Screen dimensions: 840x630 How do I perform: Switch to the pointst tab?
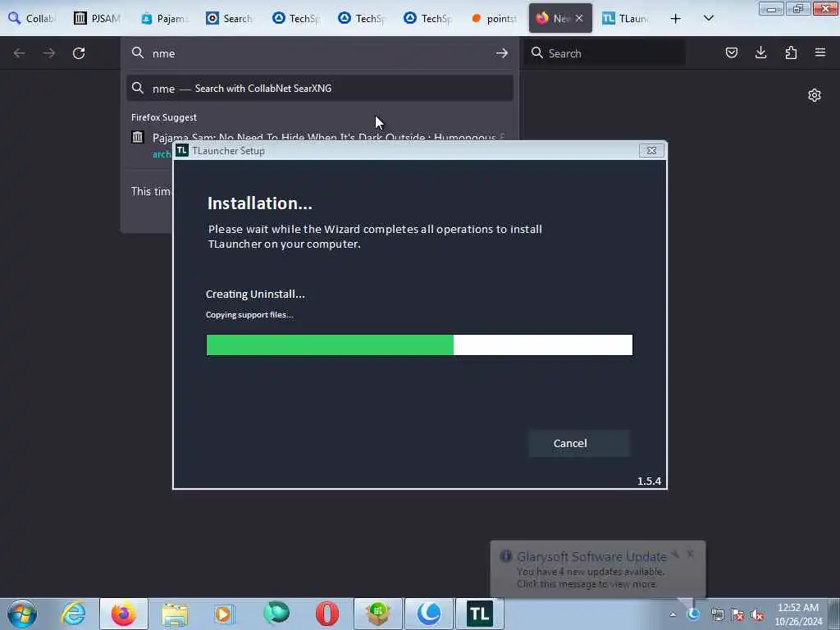pos(494,18)
